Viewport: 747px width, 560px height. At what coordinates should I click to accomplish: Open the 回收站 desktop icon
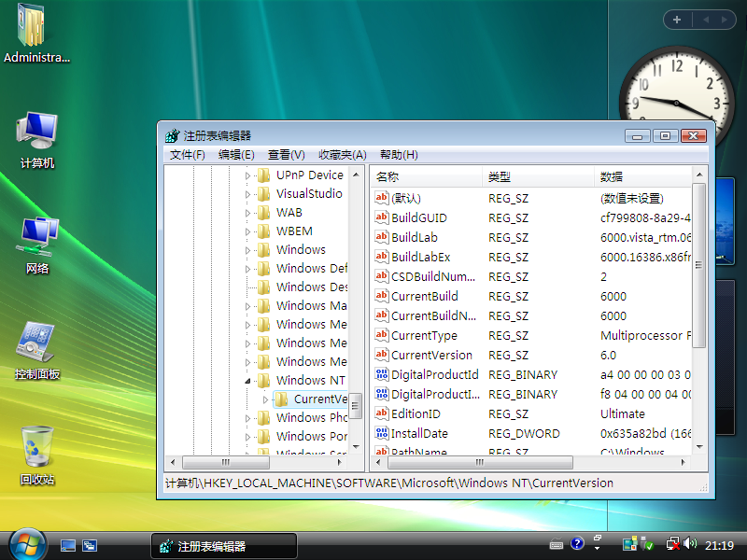coord(36,455)
